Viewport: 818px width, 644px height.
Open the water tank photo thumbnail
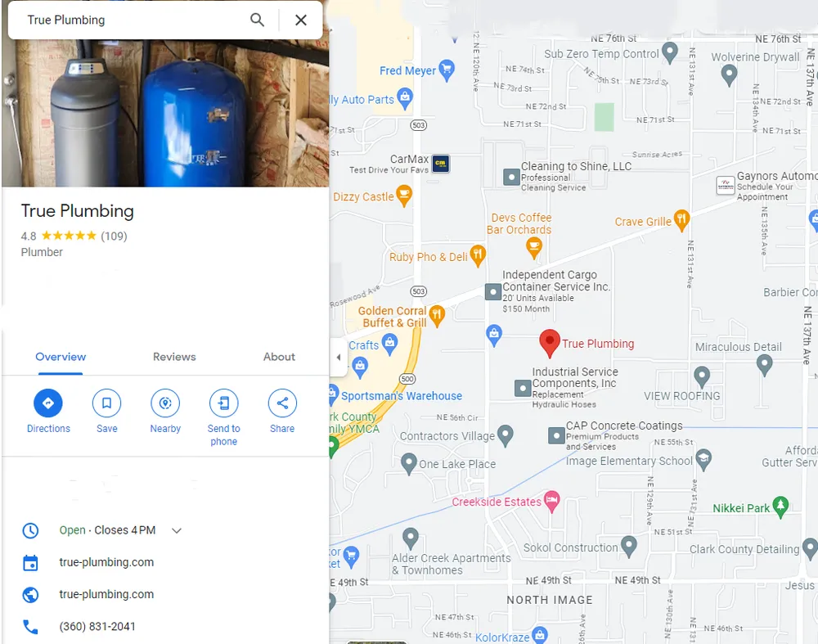coord(165,113)
